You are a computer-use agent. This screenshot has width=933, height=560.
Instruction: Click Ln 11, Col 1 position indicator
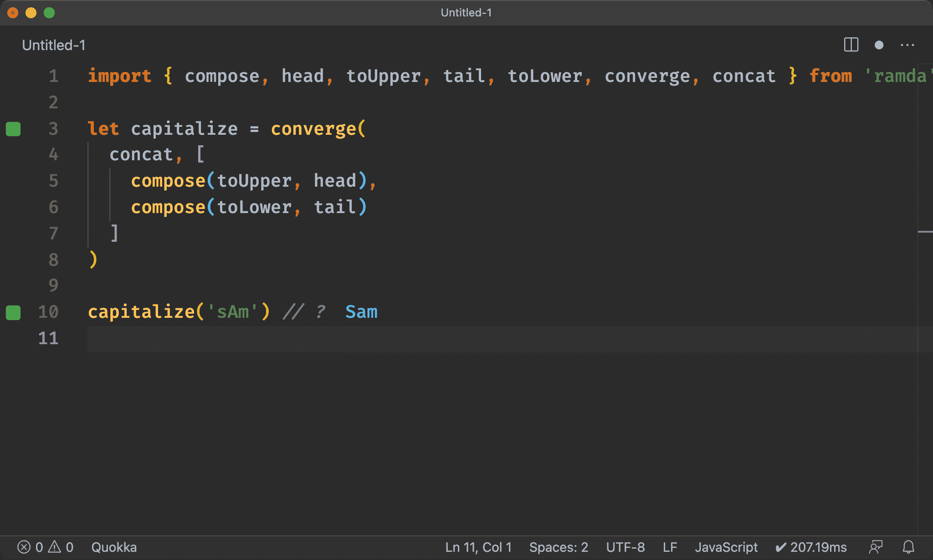(478, 547)
